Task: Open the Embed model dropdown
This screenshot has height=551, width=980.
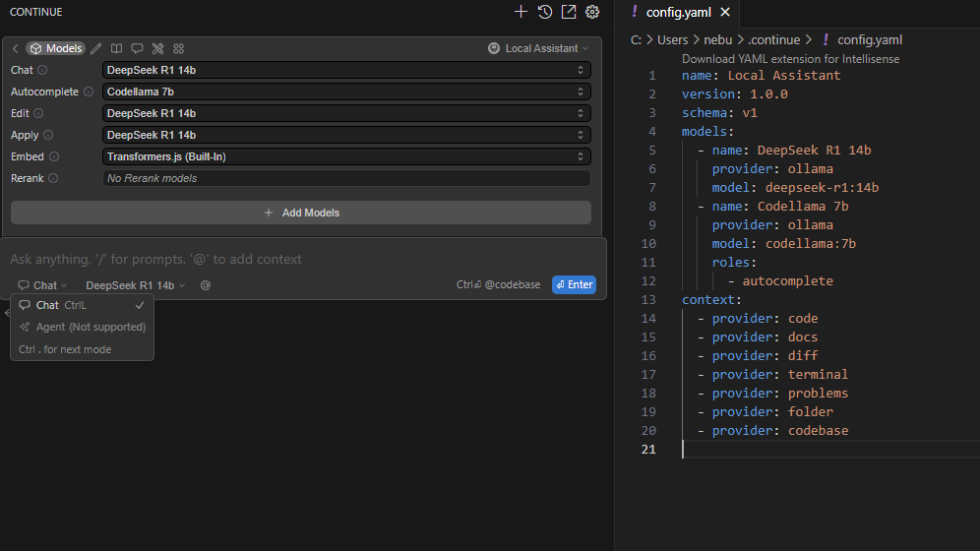Action: (346, 156)
